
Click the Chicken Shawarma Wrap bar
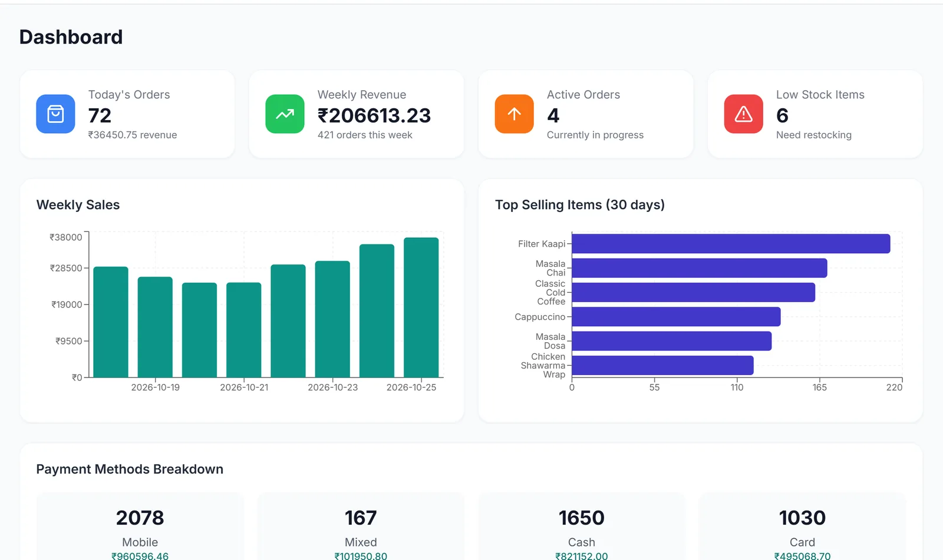pos(662,365)
